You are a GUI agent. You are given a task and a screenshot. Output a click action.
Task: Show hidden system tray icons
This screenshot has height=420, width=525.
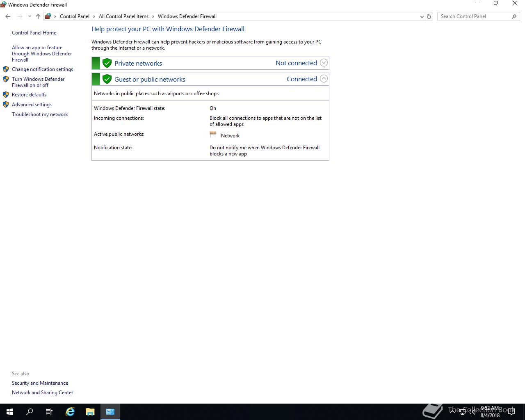(453, 412)
